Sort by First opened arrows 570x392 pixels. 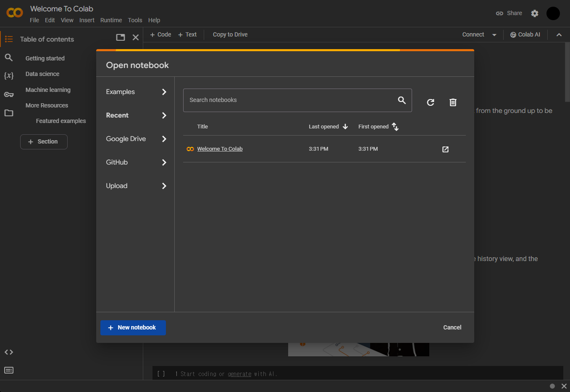[395, 126]
